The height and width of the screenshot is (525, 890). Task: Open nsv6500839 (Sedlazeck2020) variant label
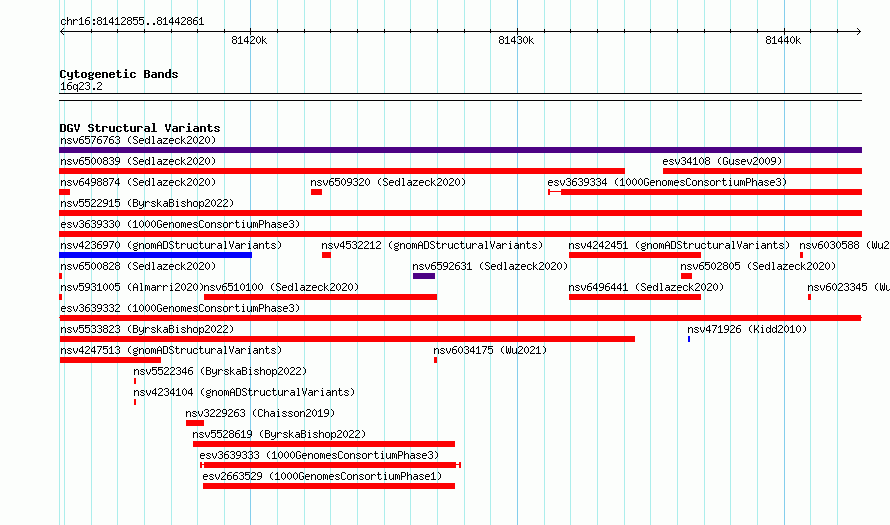(138, 161)
